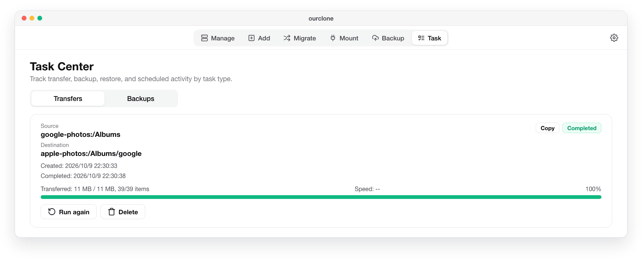Click the Mount plug icon
This screenshot has height=261, width=644.
point(333,38)
